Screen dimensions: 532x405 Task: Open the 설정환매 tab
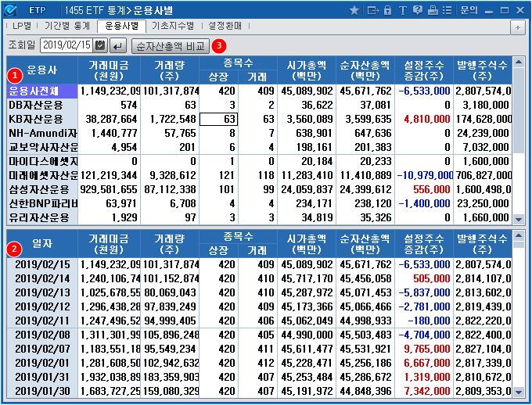pyautogui.click(x=225, y=27)
